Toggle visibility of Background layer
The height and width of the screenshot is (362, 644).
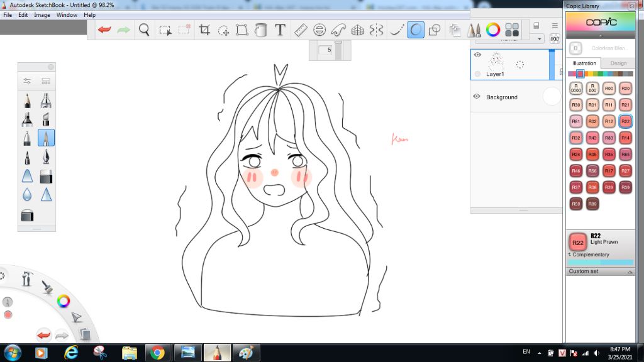(x=477, y=96)
